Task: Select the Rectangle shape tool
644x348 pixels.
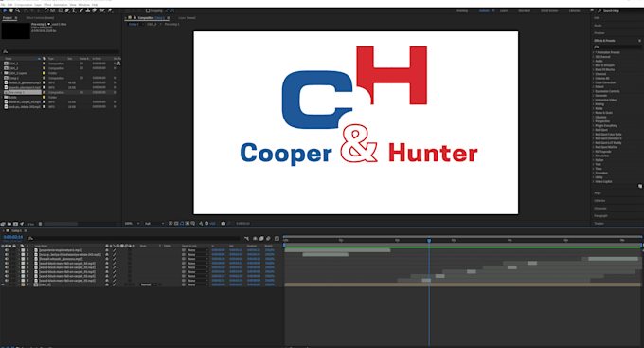Action: (61, 10)
